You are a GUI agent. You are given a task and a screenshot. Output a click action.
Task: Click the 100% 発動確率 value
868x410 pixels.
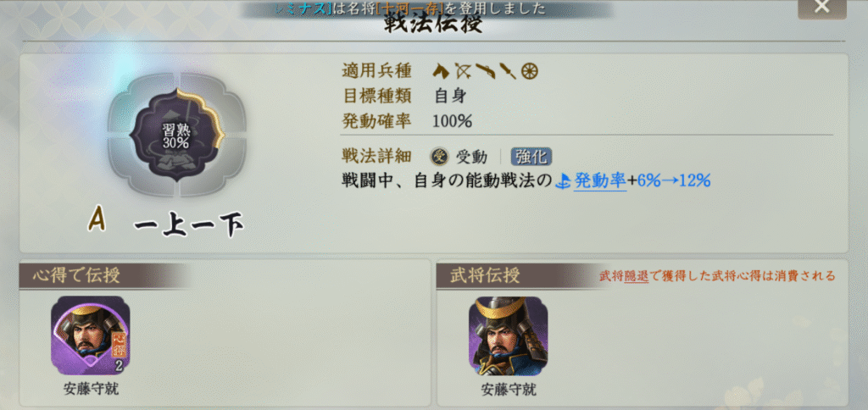(x=453, y=122)
